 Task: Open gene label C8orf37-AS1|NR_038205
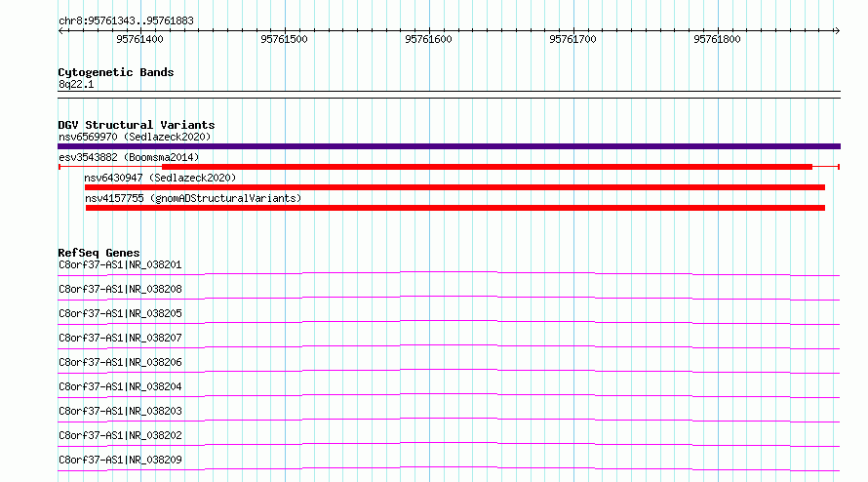point(120,313)
